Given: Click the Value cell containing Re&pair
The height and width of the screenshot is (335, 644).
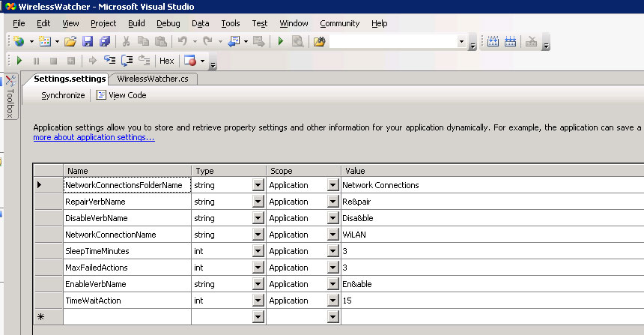Looking at the screenshot, I should pyautogui.click(x=493, y=202).
